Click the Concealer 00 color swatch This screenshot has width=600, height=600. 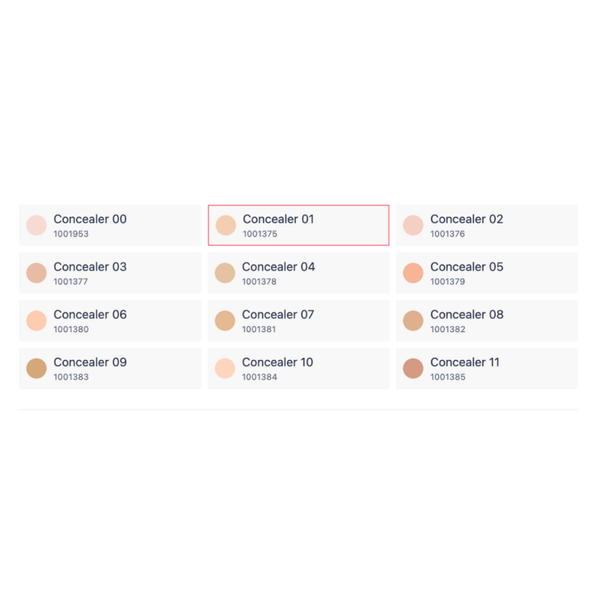pos(36,225)
